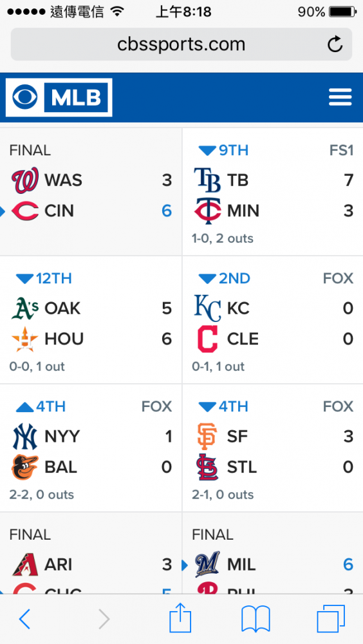This screenshot has width=363, height=644.
Task: Open the ARI final game card
Action: click(91, 553)
